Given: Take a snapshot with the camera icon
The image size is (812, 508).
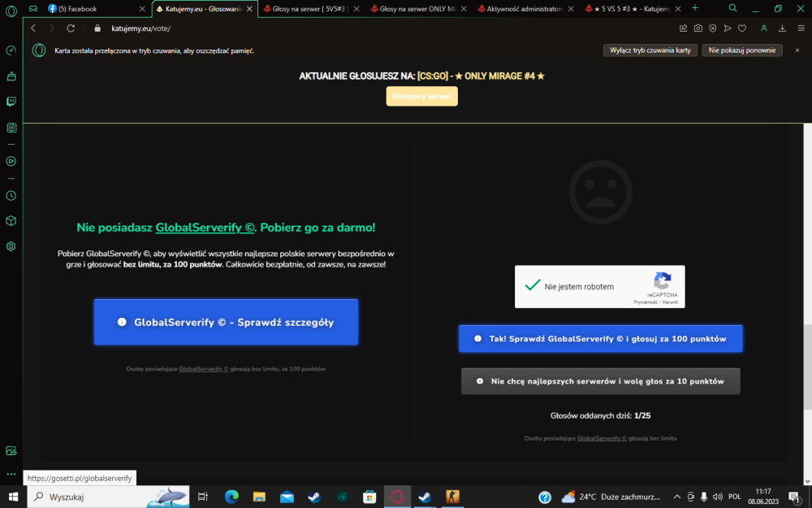Looking at the screenshot, I should pyautogui.click(x=698, y=28).
